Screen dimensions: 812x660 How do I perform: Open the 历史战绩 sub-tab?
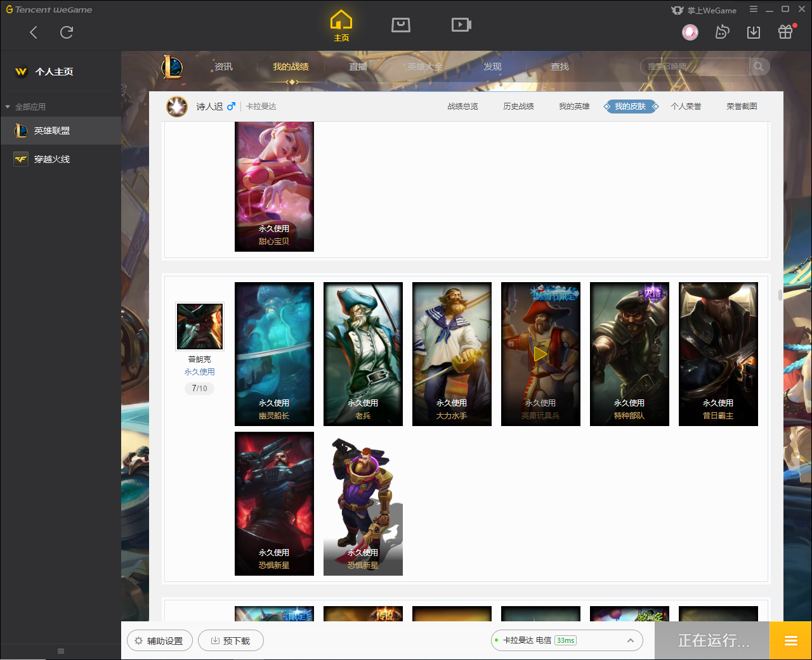click(x=518, y=107)
